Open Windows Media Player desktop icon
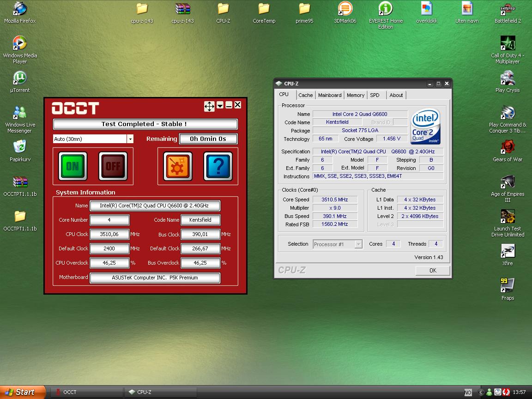Viewport: 532px width, 399px height. (x=20, y=49)
